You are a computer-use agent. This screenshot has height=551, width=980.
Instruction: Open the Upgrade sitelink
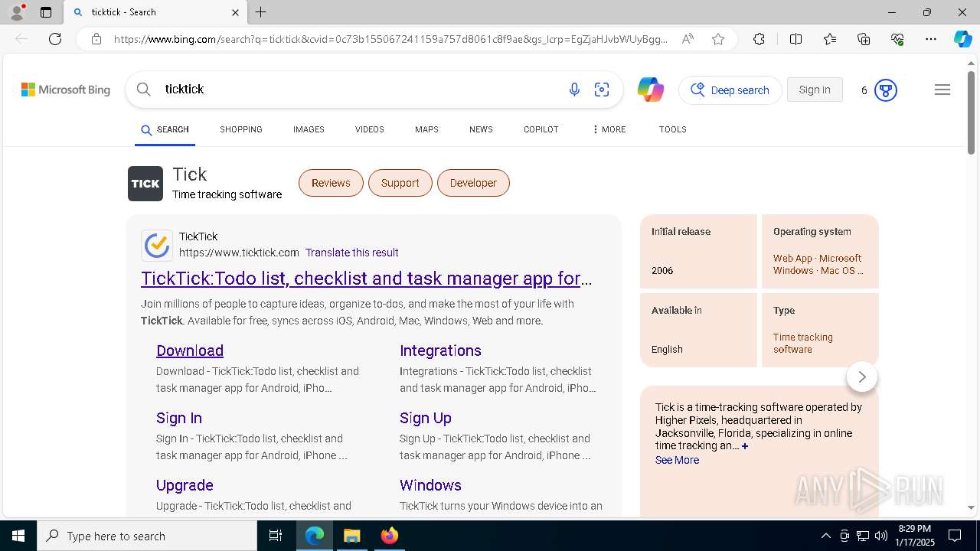pyautogui.click(x=185, y=485)
